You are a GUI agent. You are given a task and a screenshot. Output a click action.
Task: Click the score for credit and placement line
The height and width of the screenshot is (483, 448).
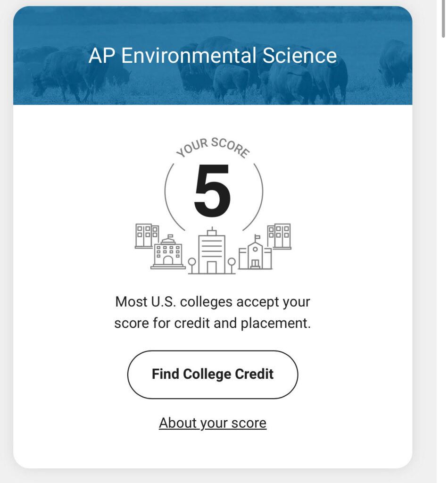(x=213, y=323)
